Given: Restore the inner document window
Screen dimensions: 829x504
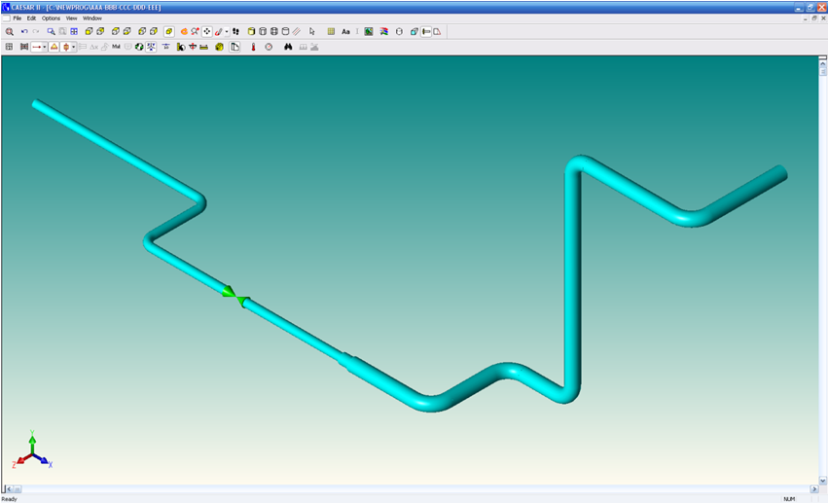Looking at the screenshot, I should 814,18.
